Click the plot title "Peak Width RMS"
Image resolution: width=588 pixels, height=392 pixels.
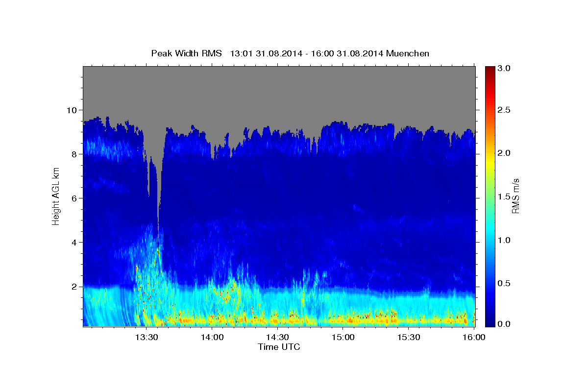(x=186, y=53)
